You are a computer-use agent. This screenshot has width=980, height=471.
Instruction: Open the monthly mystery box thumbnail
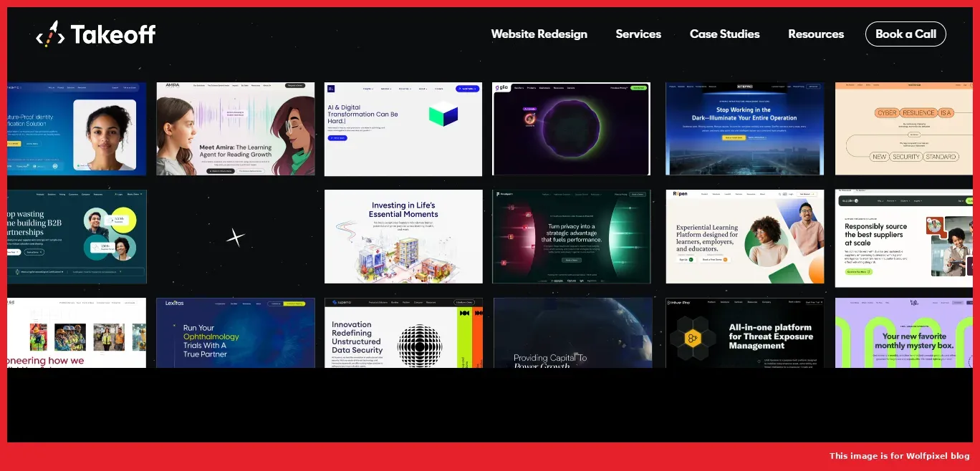[904, 333]
